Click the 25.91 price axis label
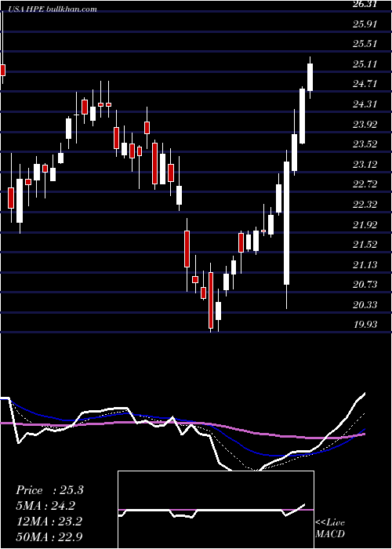Image resolution: width=392 pixels, height=549 pixels. 366,24
